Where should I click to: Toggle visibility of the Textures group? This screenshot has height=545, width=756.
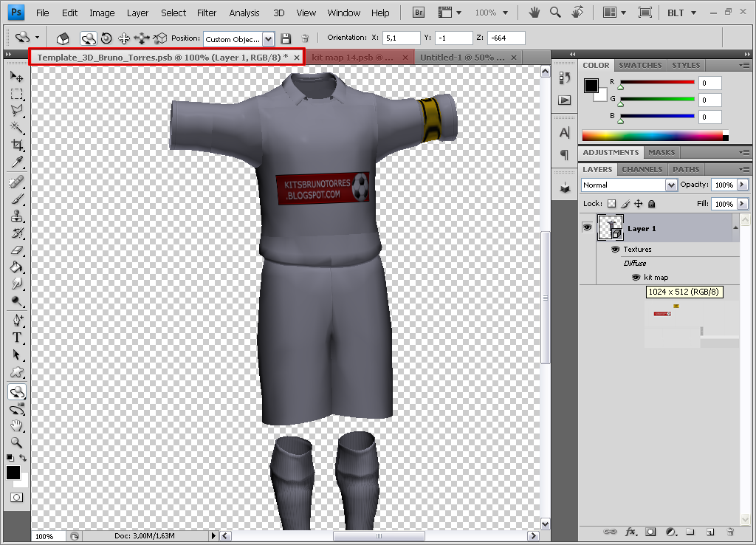pos(615,249)
